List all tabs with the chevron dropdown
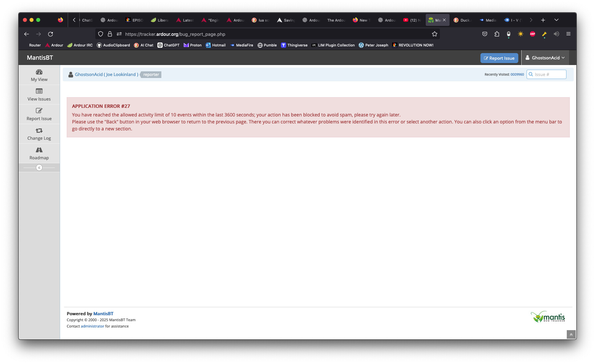Image resolution: width=595 pixels, height=364 pixels. pos(556,20)
